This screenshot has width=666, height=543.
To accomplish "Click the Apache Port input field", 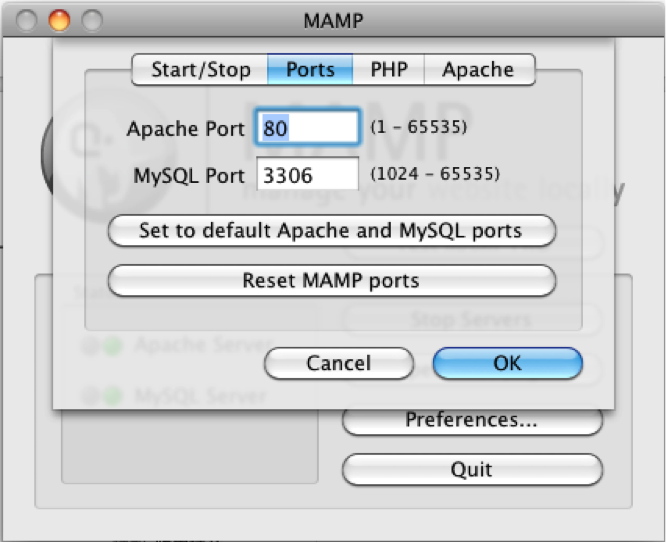I will click(x=308, y=127).
